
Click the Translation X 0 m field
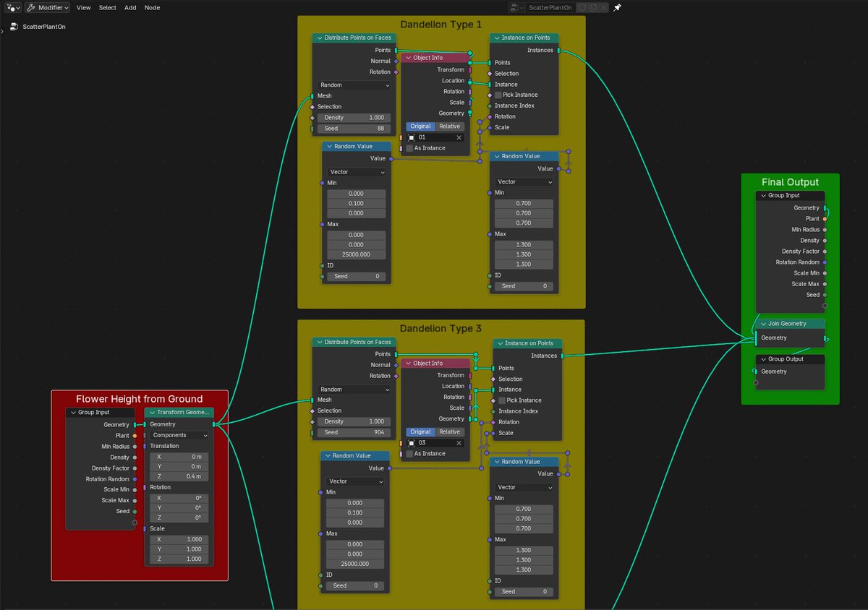179,457
